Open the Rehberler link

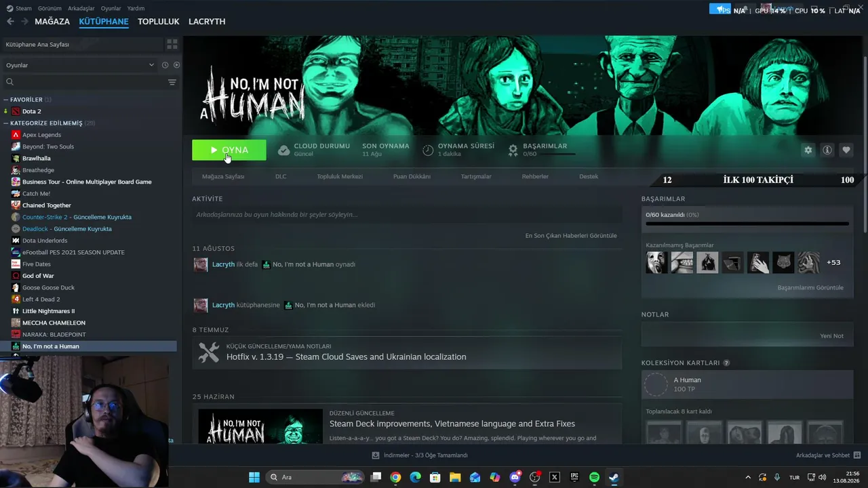coord(535,176)
